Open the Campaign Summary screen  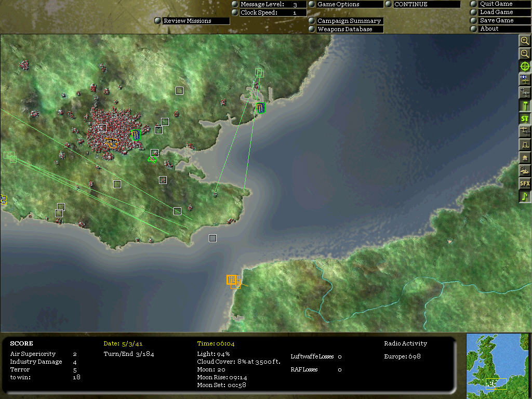(350, 21)
